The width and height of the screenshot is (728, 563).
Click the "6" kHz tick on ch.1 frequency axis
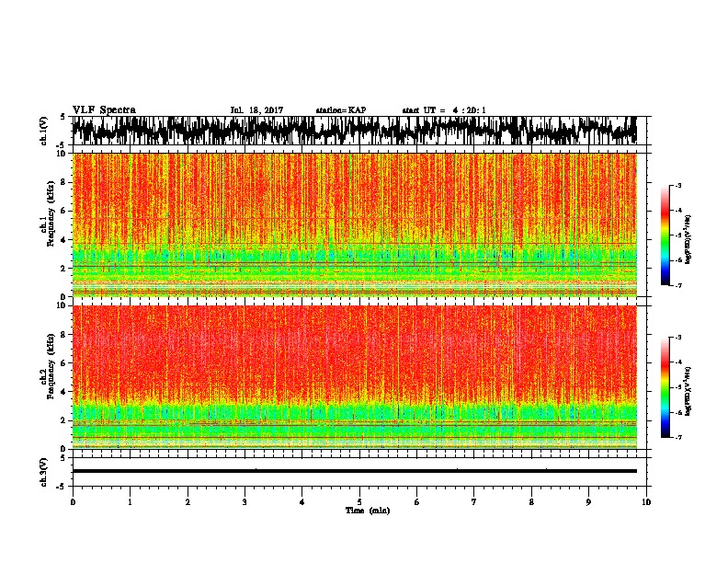click(x=63, y=211)
